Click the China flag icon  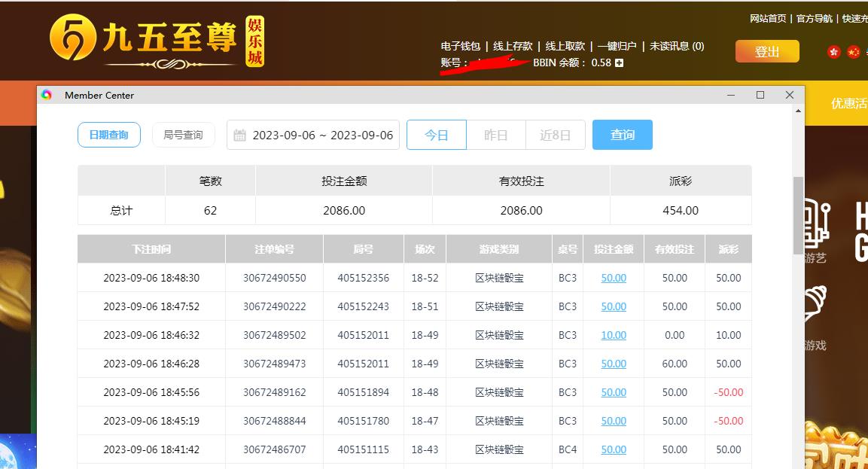click(x=853, y=52)
